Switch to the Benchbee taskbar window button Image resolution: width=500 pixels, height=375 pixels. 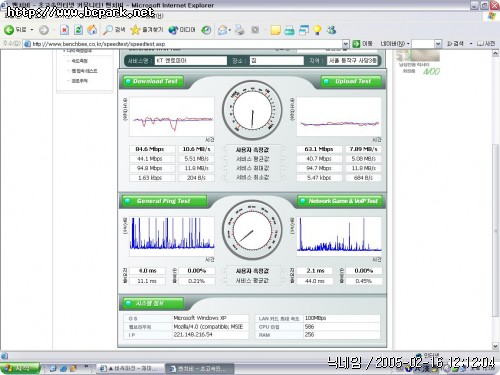[200, 369]
